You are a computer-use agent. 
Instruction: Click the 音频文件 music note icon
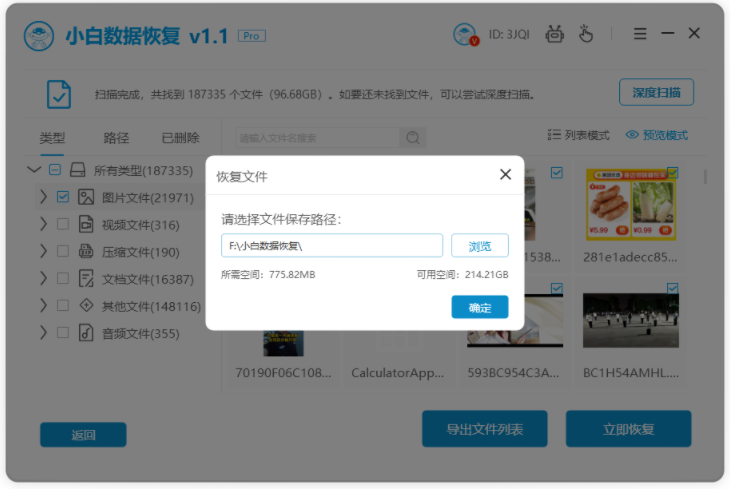[86, 333]
